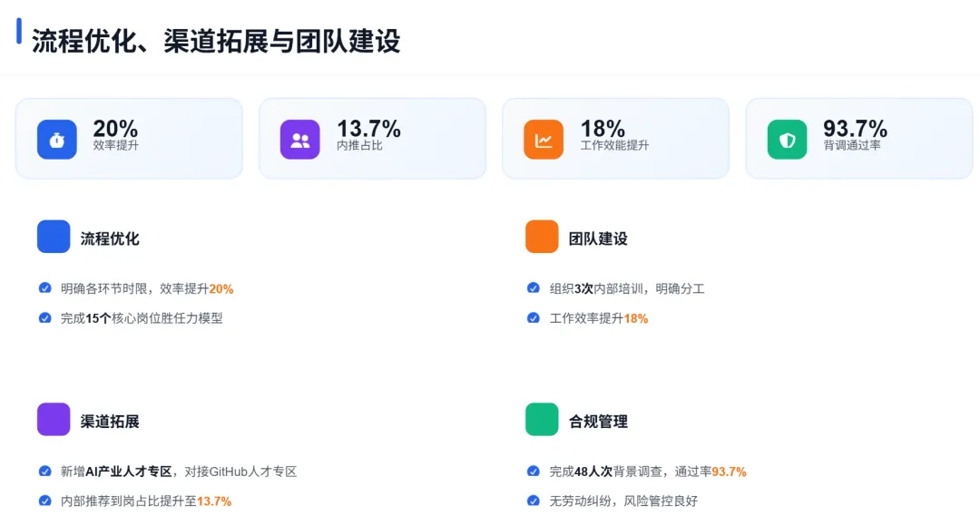
Task: Click the orange square beside 团队建设
Action: (x=542, y=237)
